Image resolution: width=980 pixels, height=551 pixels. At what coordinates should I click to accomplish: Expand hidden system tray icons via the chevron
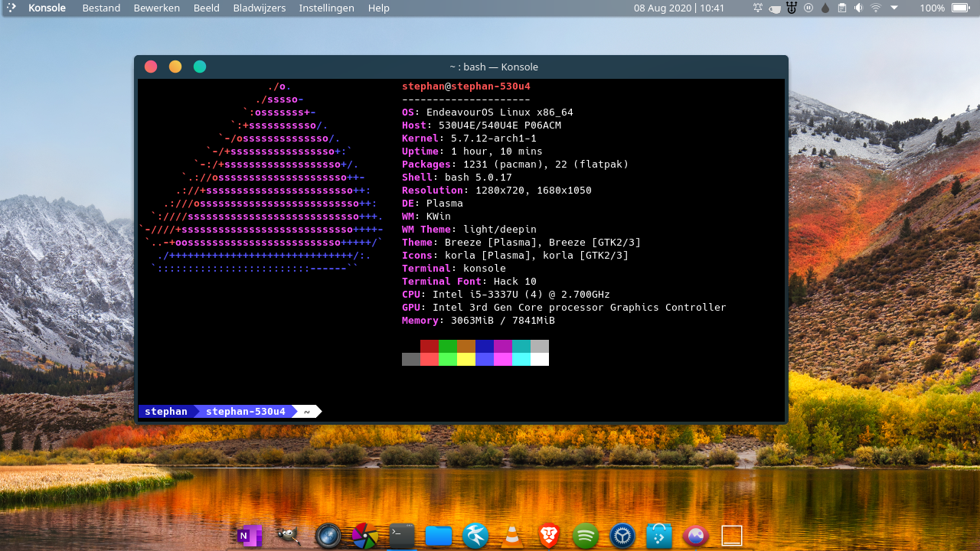click(894, 8)
